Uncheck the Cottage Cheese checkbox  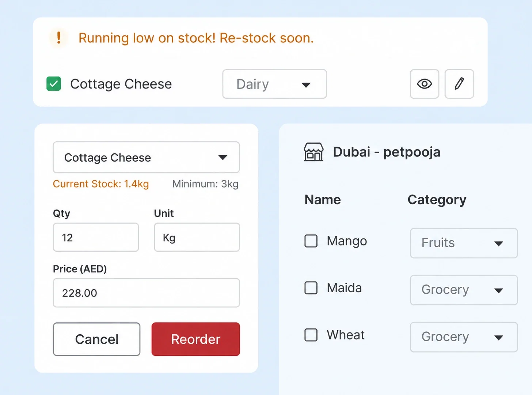click(x=54, y=84)
